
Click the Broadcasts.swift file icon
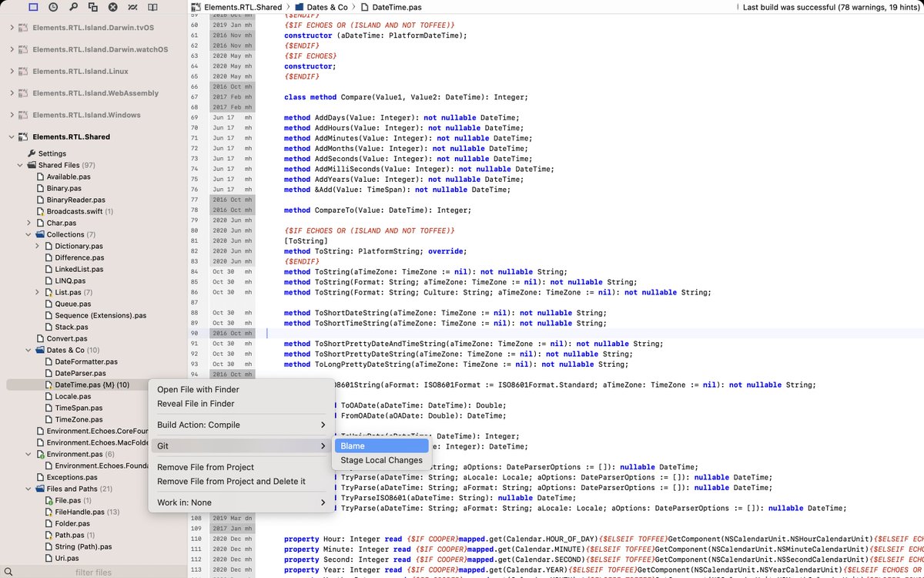coord(40,211)
